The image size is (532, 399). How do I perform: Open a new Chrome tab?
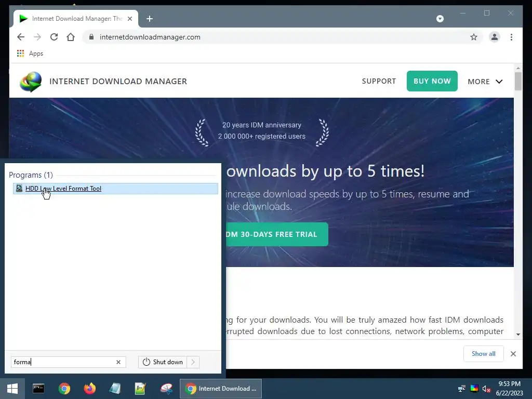click(150, 19)
